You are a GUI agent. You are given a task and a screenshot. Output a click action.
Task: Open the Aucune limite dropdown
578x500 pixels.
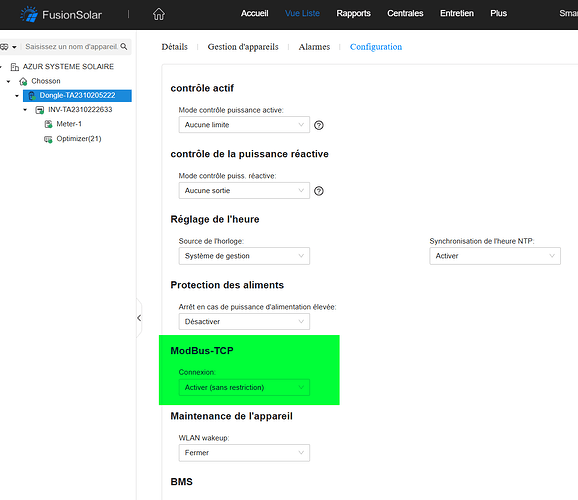pos(244,125)
